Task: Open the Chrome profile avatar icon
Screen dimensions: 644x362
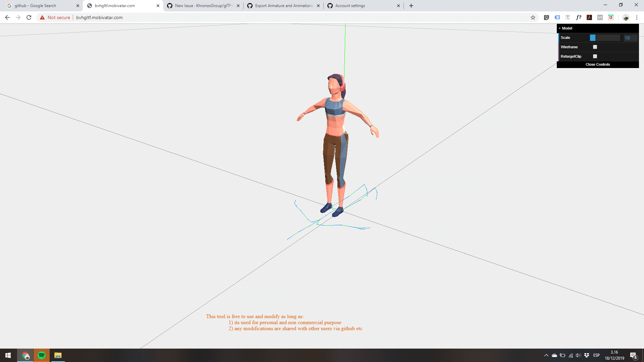Action: (x=626, y=17)
